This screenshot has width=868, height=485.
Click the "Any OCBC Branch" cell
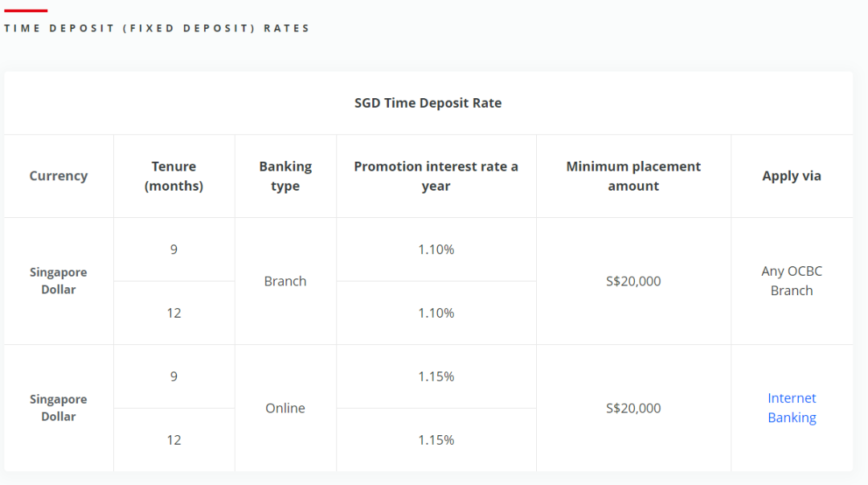click(x=792, y=281)
